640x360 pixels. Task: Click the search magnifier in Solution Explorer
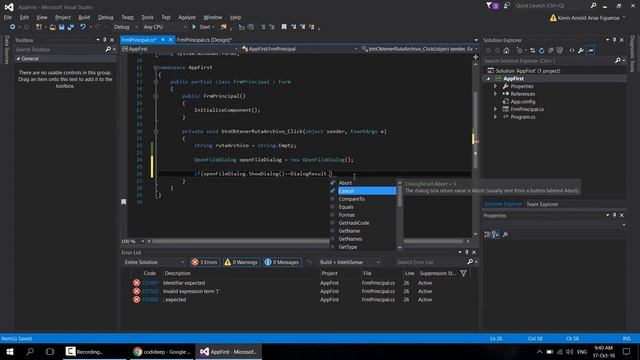point(618,61)
